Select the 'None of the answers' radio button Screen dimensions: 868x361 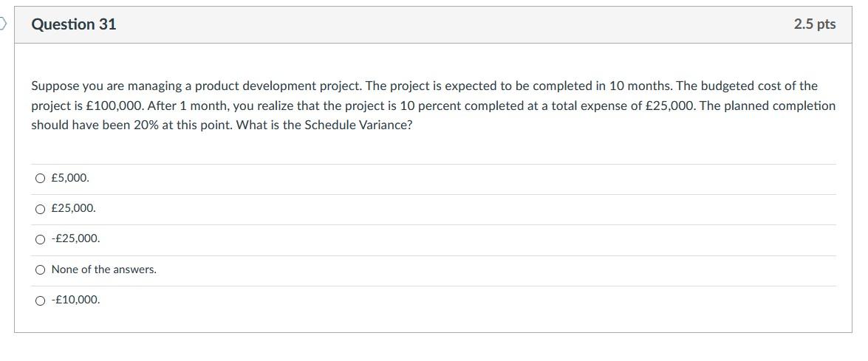click(x=40, y=270)
